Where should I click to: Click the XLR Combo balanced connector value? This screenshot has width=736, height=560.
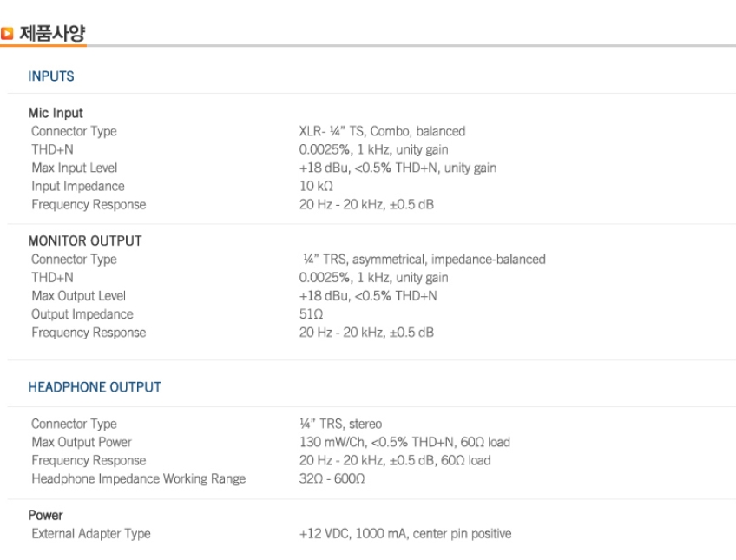point(382,131)
